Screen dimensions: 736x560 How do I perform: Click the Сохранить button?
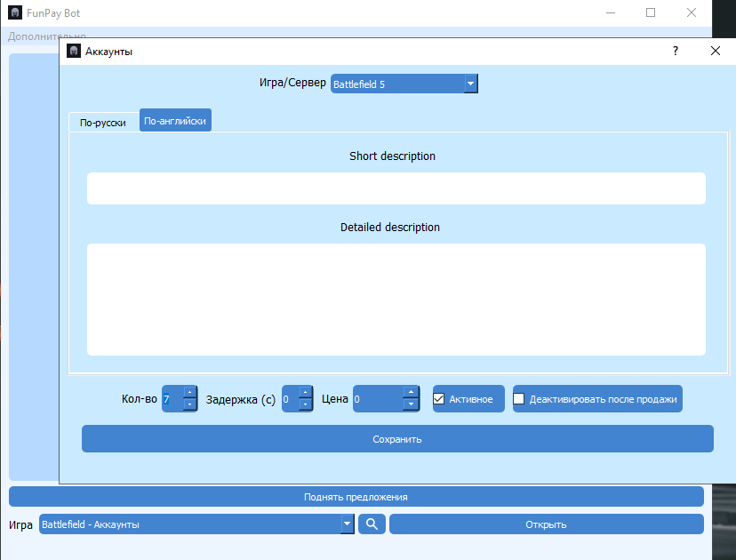click(x=397, y=439)
